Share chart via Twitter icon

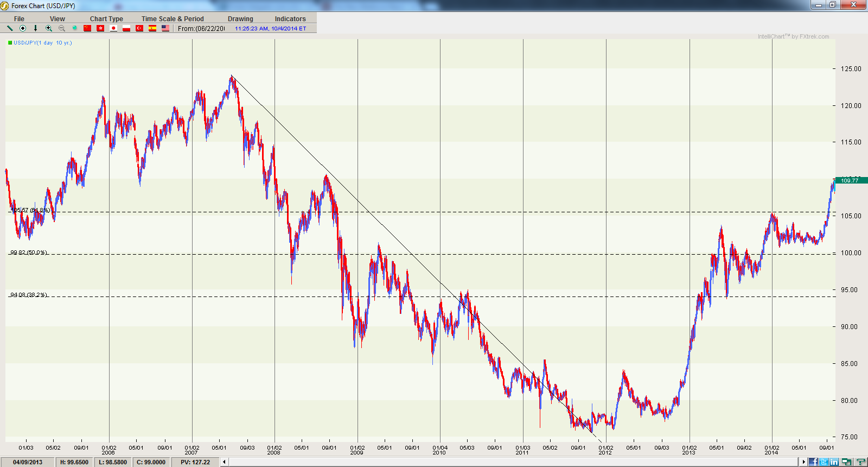click(x=824, y=462)
